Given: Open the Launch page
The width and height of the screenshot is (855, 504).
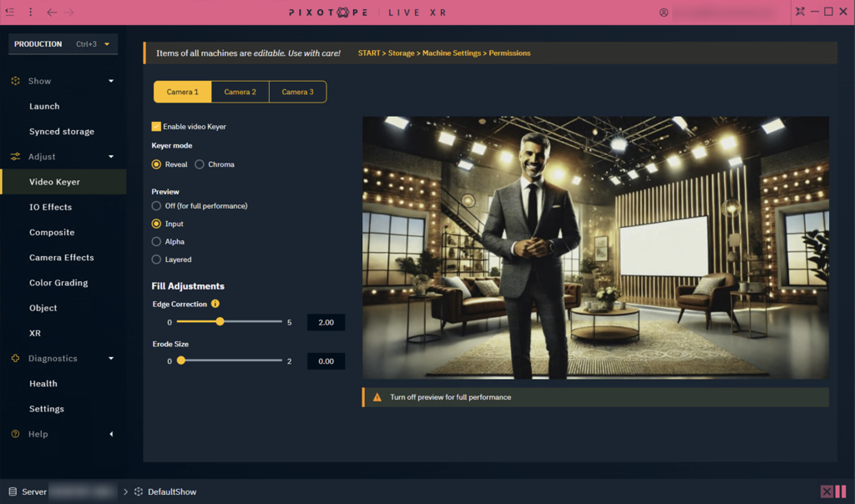Looking at the screenshot, I should click(x=44, y=106).
